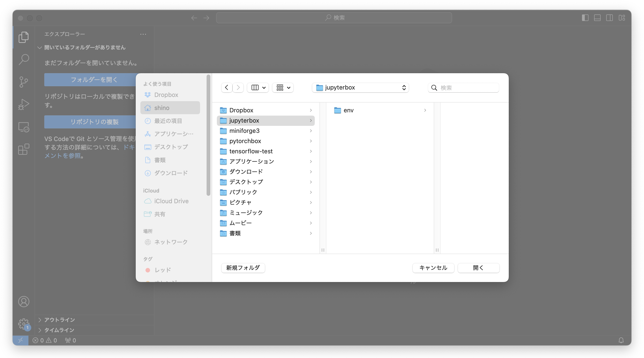Click the 新規フォルダ button

coord(243,268)
